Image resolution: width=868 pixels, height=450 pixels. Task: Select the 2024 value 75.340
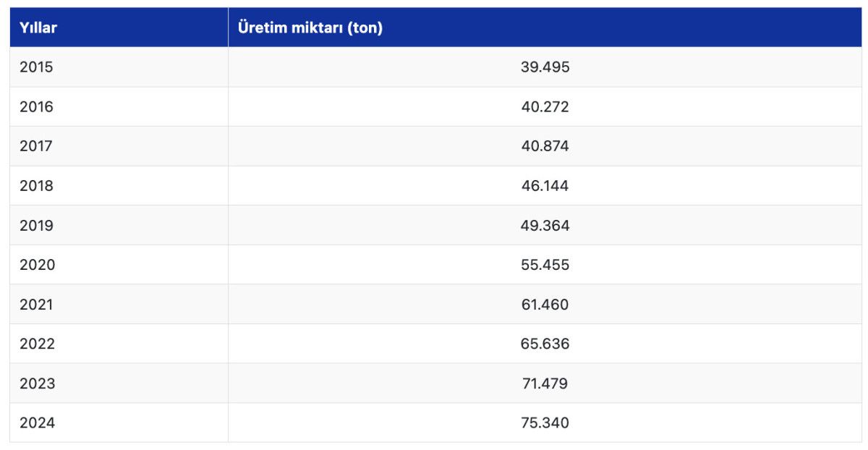point(545,423)
